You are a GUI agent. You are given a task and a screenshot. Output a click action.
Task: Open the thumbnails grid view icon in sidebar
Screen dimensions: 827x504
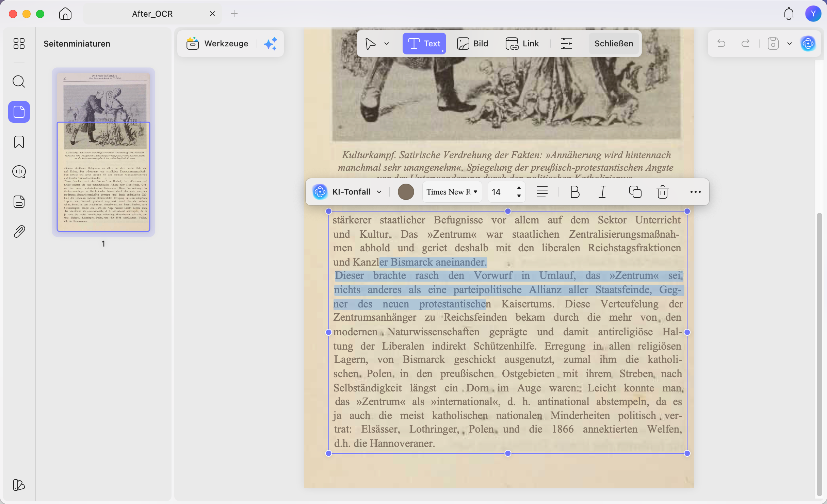coord(19,44)
